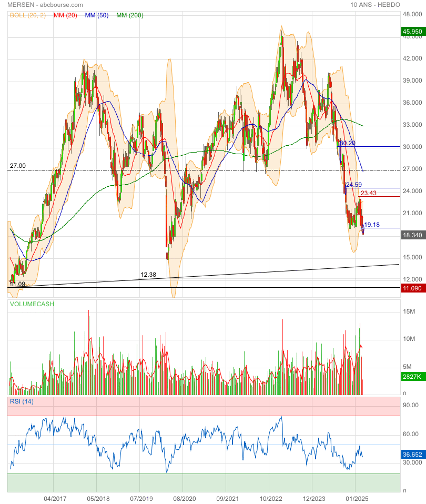Screen dimensions: 426x504
Task: Select the green MM (200) legend entry
Action: [129, 15]
